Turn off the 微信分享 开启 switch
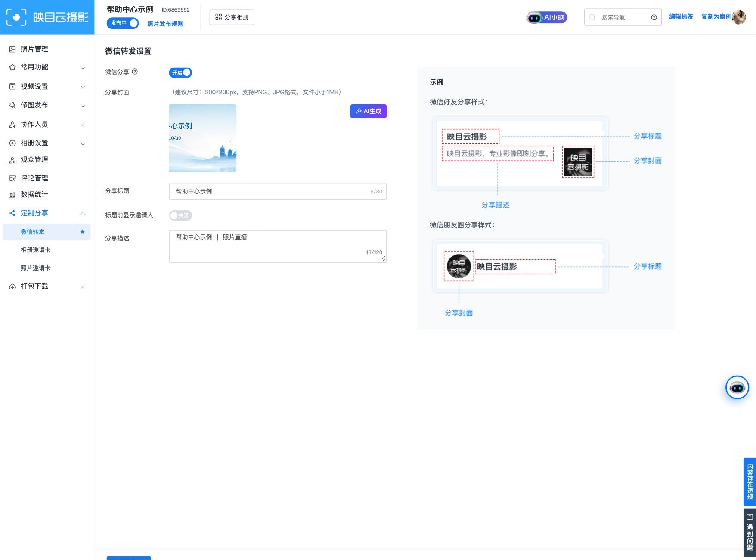The height and width of the screenshot is (560, 756). (x=180, y=73)
